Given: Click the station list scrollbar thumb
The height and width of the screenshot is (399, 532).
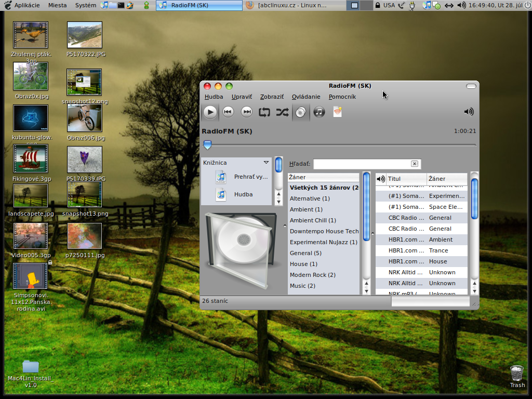Looking at the screenshot, I should (x=474, y=199).
